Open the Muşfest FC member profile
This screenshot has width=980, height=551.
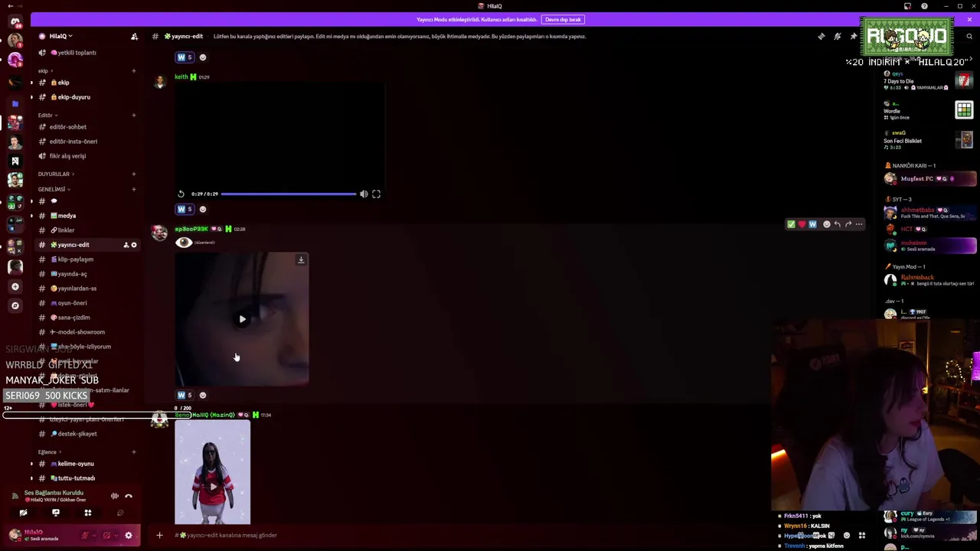930,179
